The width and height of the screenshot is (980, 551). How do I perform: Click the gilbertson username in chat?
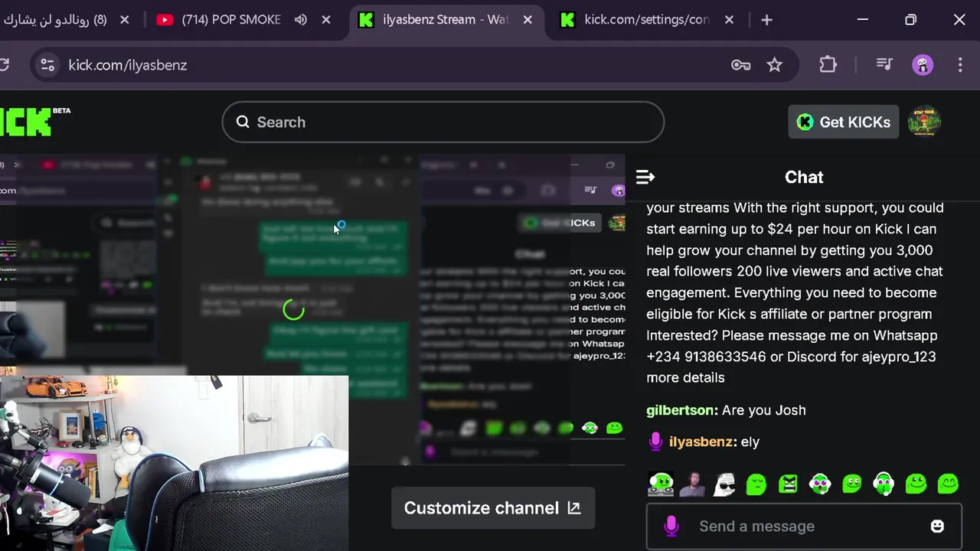682,410
